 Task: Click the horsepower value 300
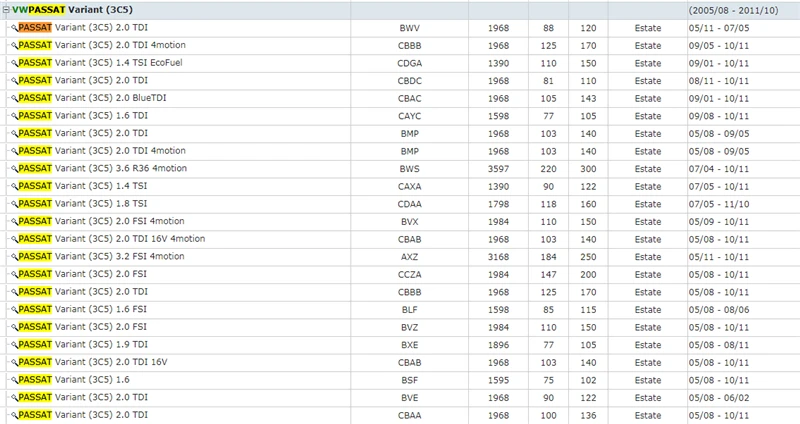point(588,169)
